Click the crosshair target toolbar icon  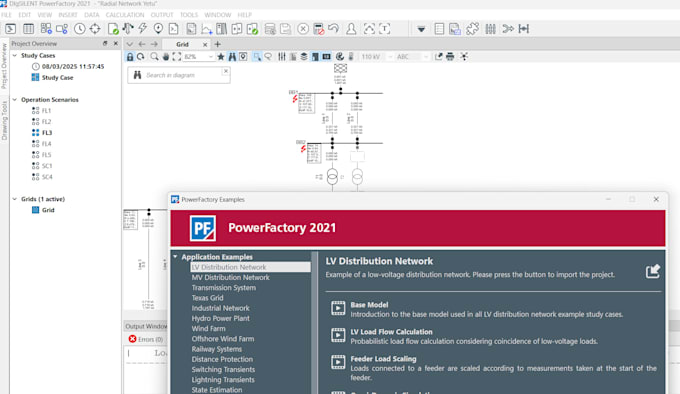(95, 29)
